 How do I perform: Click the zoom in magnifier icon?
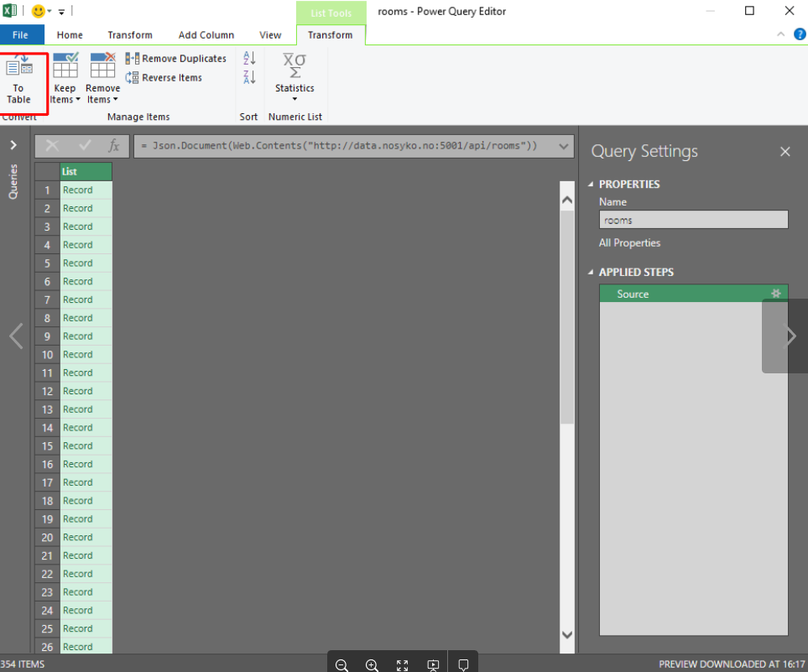click(372, 664)
